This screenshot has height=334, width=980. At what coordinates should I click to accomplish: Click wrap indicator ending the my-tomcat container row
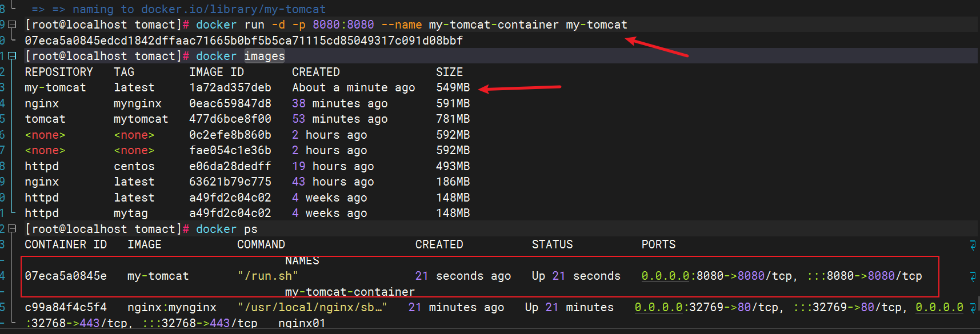click(973, 276)
